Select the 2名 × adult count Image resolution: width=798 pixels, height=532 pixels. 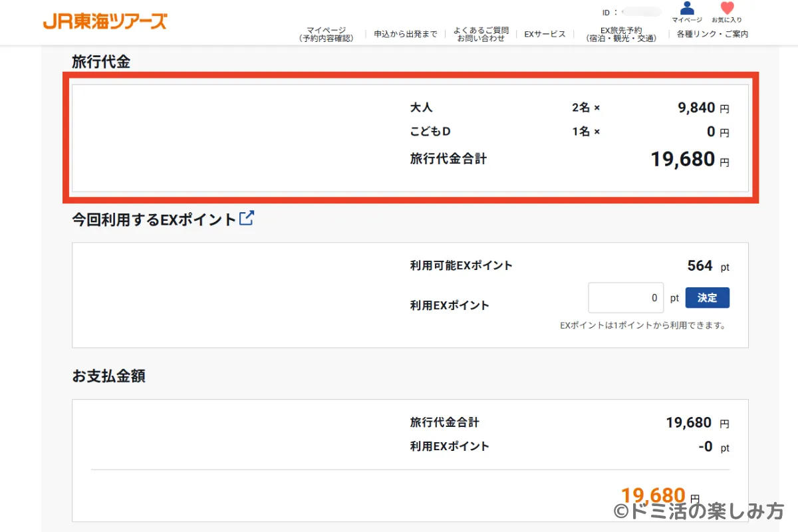586,108
